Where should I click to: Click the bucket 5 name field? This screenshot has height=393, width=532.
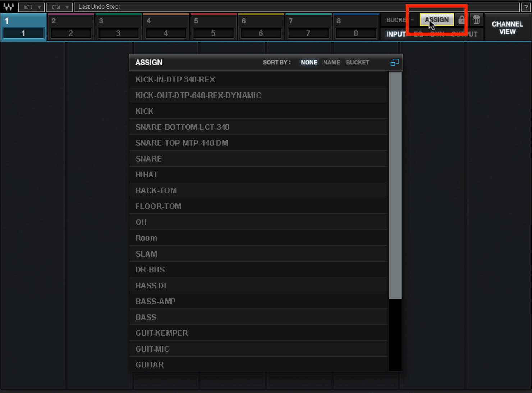213,33
